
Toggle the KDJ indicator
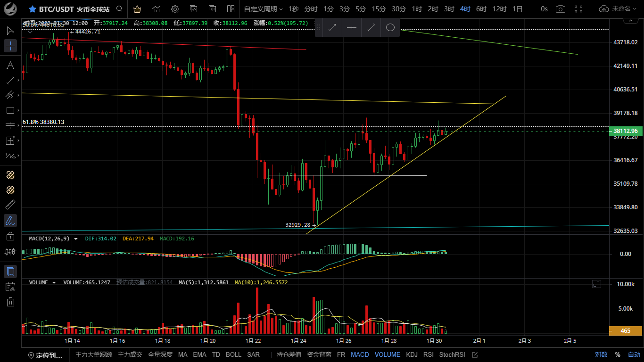click(x=412, y=355)
